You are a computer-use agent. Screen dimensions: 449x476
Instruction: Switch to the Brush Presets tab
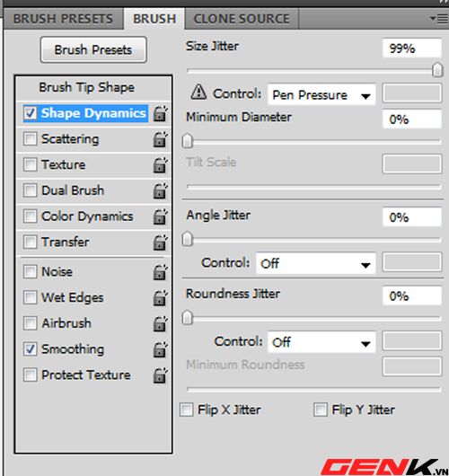tap(63, 19)
